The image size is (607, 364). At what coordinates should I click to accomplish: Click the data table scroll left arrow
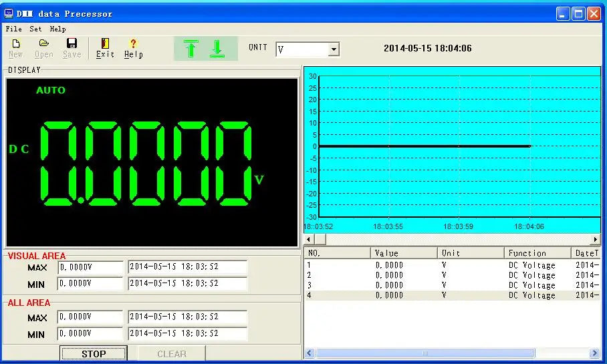[x=310, y=353]
